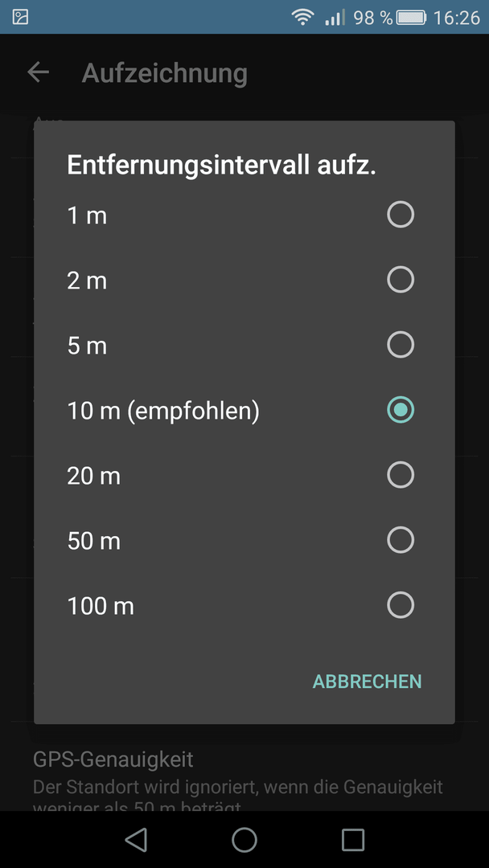The height and width of the screenshot is (868, 489).
Task: Tap the cellular signal bars icon
Action: point(335,17)
